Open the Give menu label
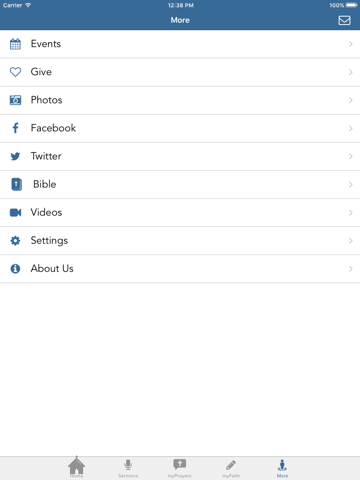Image resolution: width=360 pixels, height=480 pixels. [41, 72]
